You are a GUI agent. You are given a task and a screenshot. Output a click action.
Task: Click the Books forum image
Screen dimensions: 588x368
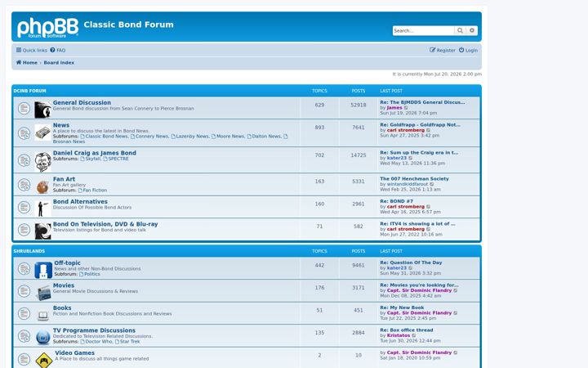click(42, 316)
